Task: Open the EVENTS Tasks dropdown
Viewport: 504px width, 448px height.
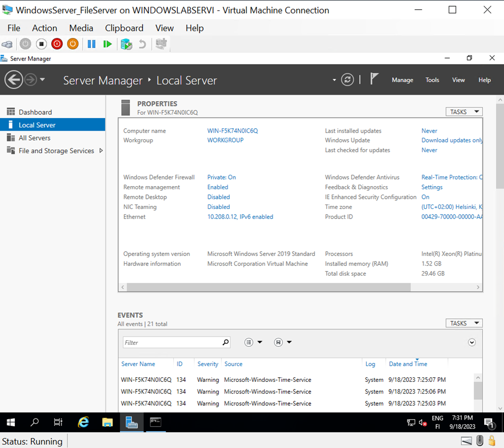Action: click(x=463, y=323)
